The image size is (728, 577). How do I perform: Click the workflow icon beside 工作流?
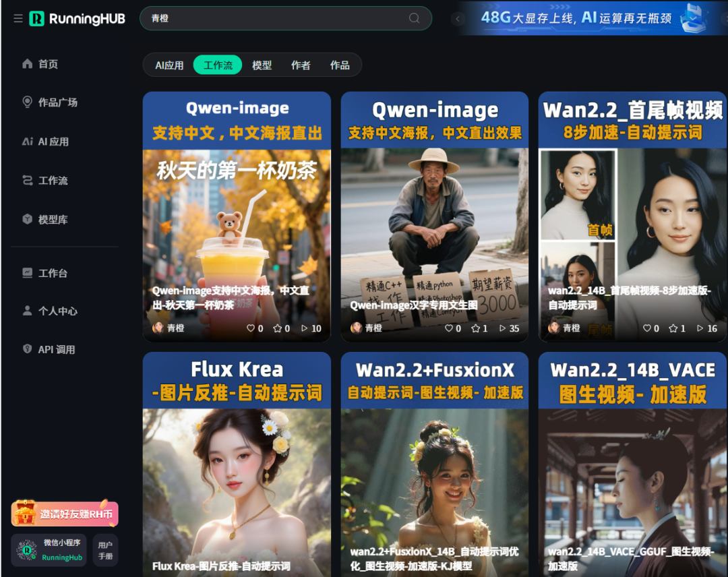[x=28, y=180]
